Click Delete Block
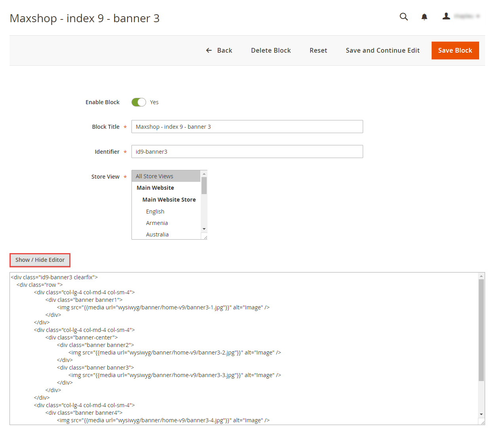This screenshot has height=448, width=493. click(271, 50)
